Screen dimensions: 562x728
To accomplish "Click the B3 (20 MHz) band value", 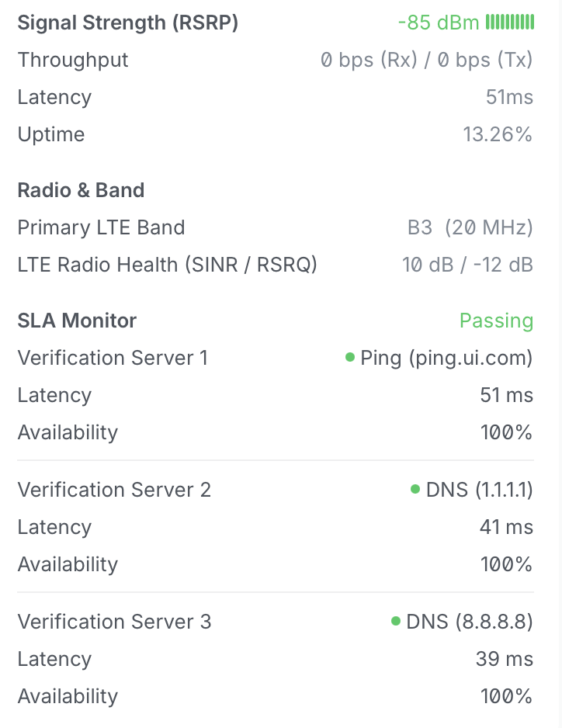I will [470, 227].
